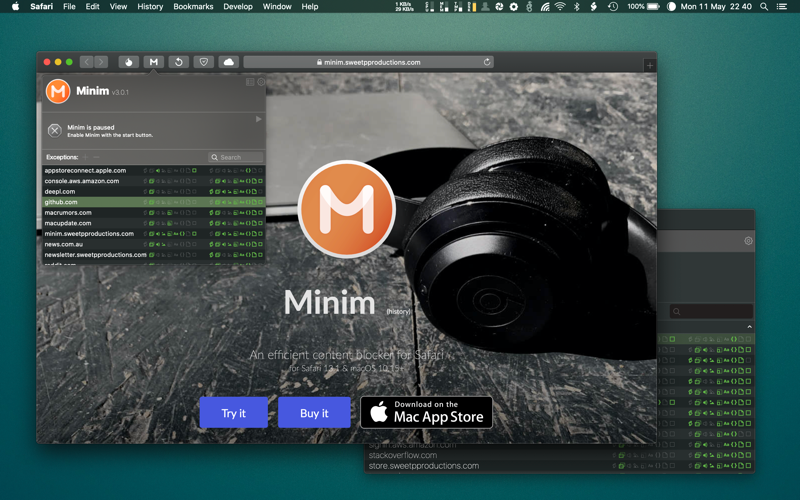Open the Time Machine menu bar icon
The image size is (800, 500).
613,6
